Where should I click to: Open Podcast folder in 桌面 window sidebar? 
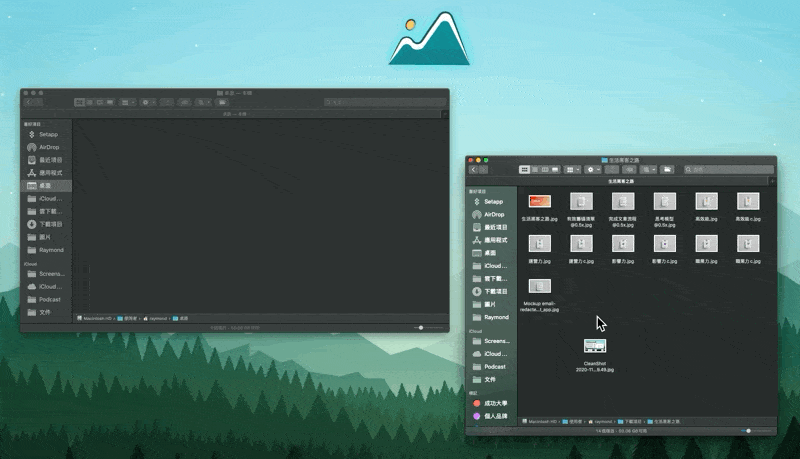(46, 299)
